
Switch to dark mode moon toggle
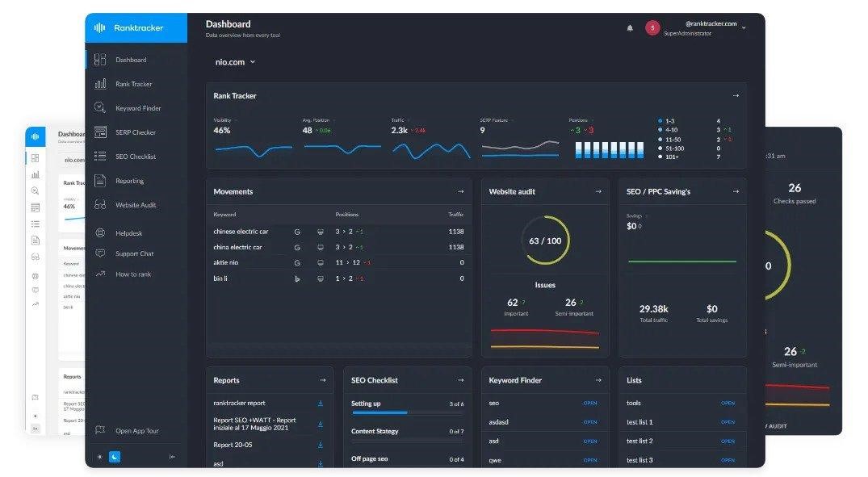pyautogui.click(x=115, y=457)
